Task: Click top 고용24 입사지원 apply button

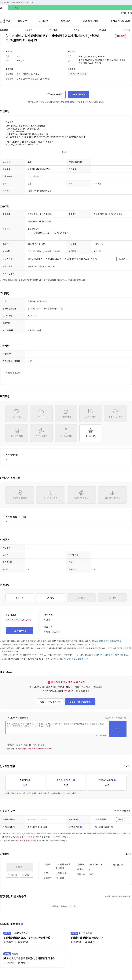Action: 78,94
